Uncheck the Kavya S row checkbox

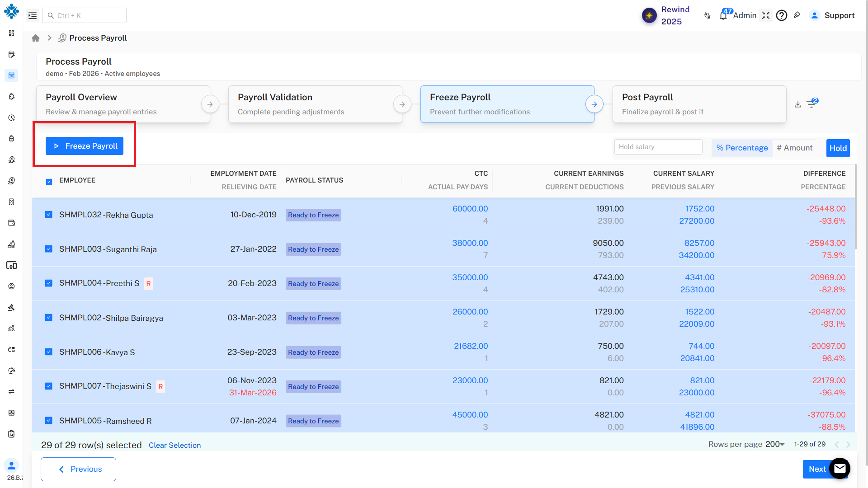[49, 352]
